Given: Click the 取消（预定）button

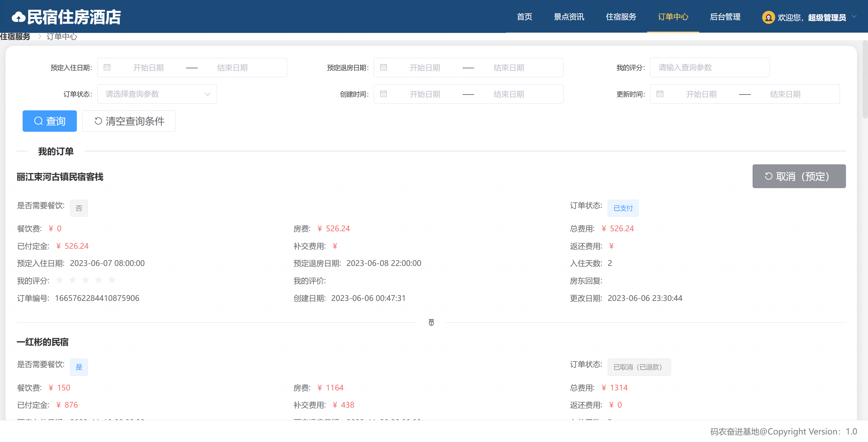Looking at the screenshot, I should (799, 176).
